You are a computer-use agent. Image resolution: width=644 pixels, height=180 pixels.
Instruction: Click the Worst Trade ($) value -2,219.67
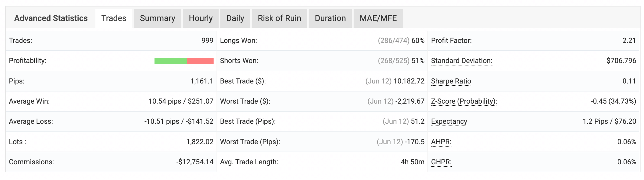410,101
